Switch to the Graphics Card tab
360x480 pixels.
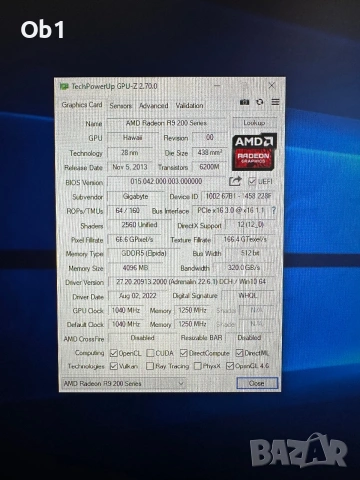click(x=82, y=105)
